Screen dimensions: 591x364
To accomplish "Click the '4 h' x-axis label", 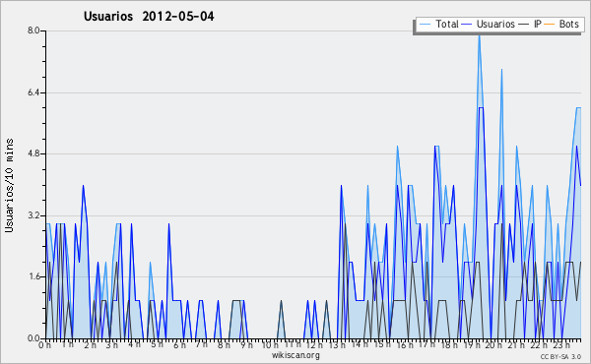I will coord(134,344).
